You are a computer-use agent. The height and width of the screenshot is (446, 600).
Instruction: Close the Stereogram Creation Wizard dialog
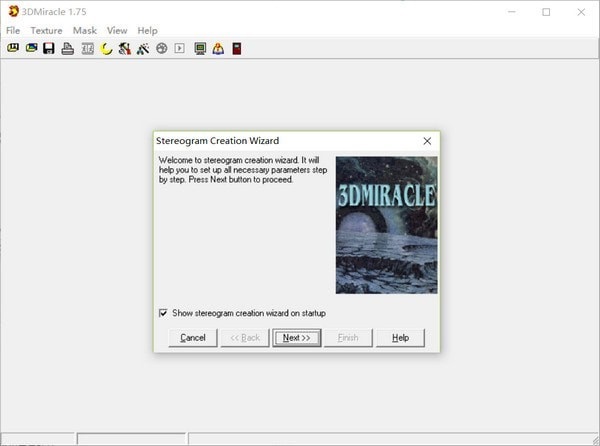tap(427, 141)
